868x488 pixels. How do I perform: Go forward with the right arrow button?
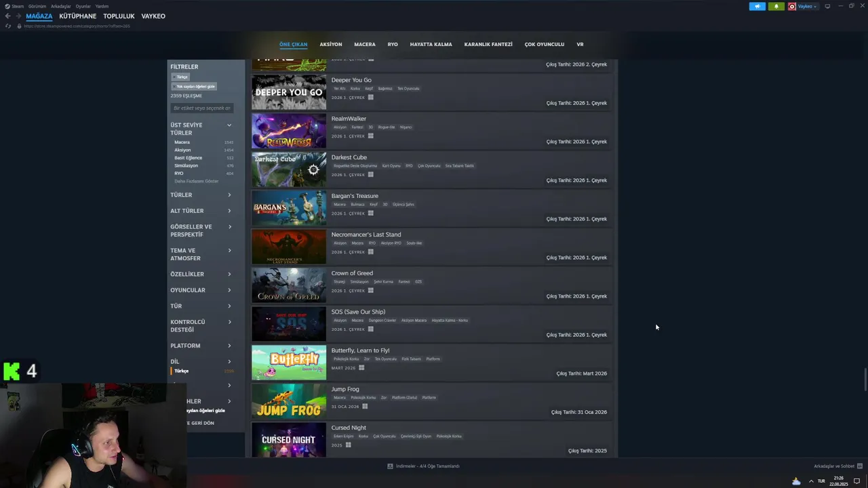[18, 16]
